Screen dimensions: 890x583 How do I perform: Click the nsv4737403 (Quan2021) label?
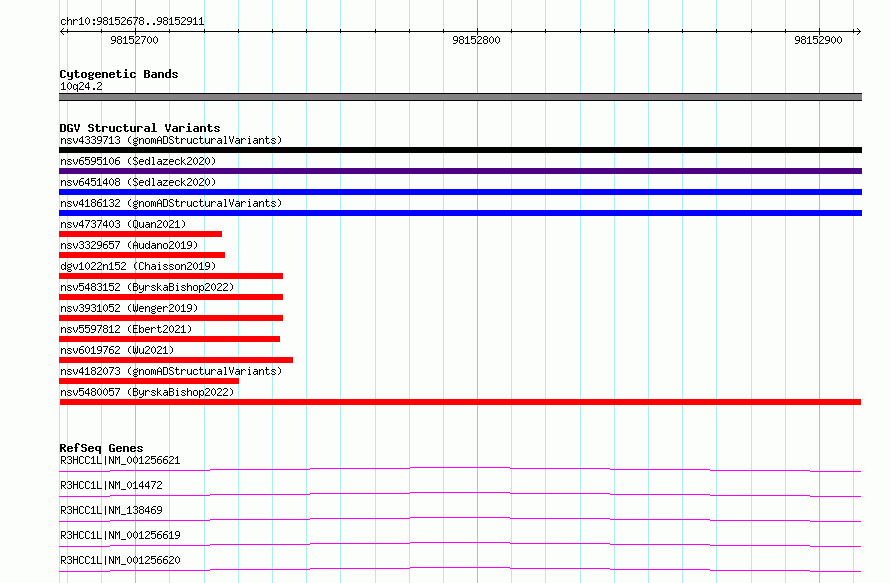[x=123, y=224]
